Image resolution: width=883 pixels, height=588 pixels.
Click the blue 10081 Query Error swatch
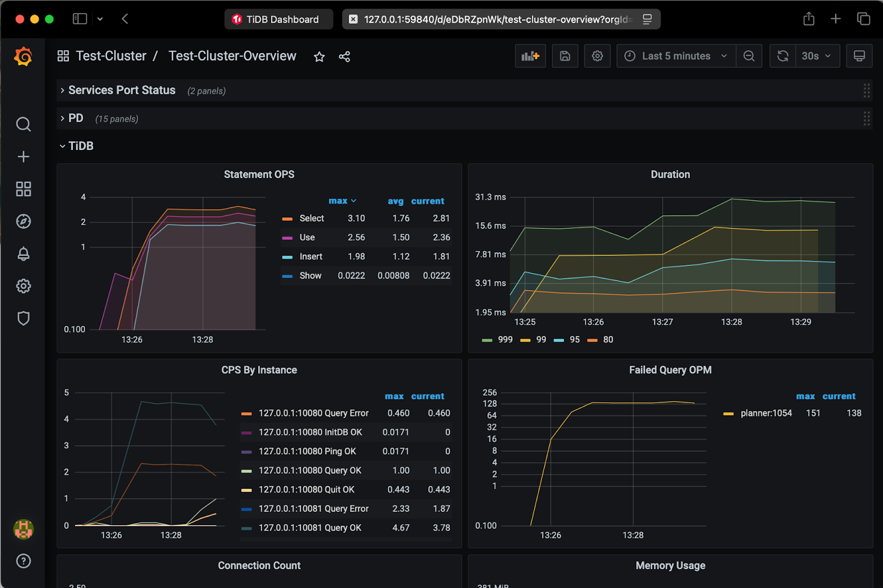[x=247, y=509]
